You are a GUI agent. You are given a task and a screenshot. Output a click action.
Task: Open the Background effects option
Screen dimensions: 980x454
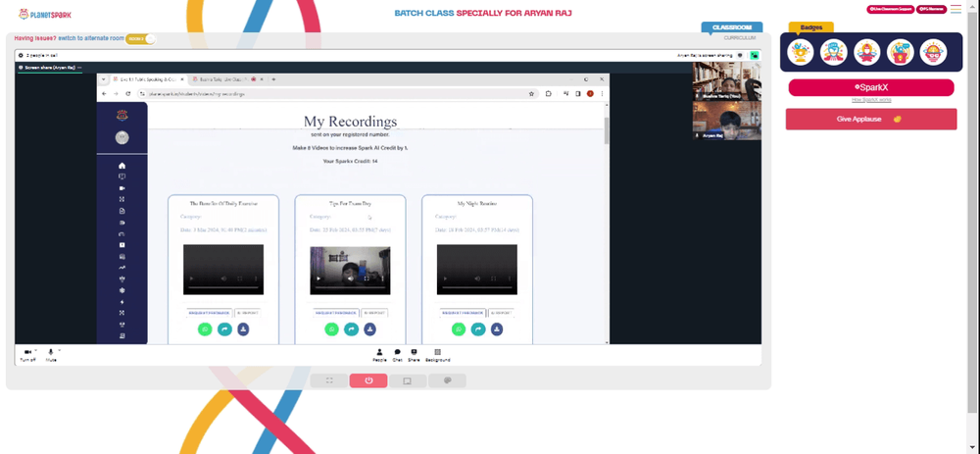437,355
